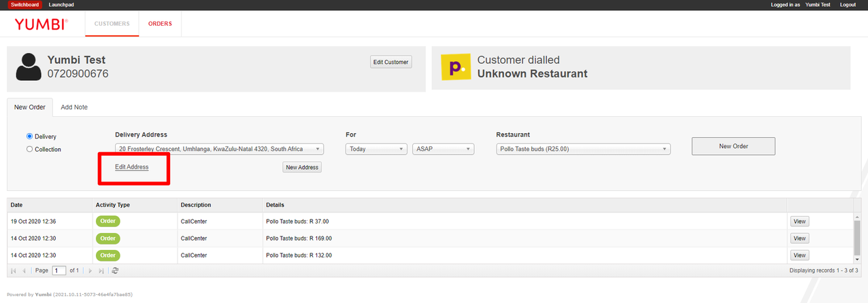Go to last page of records
The image size is (868, 303).
pos(101,270)
